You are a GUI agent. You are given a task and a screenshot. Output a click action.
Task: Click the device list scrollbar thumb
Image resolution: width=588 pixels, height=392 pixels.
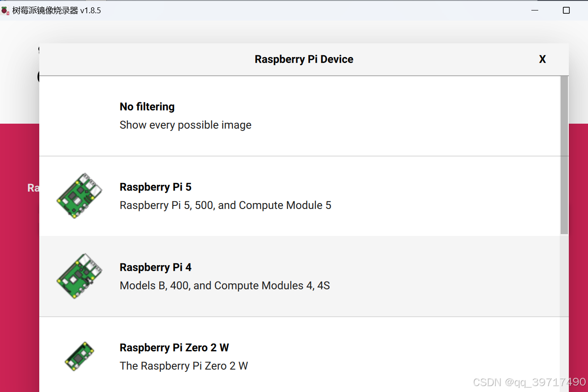[565, 155]
